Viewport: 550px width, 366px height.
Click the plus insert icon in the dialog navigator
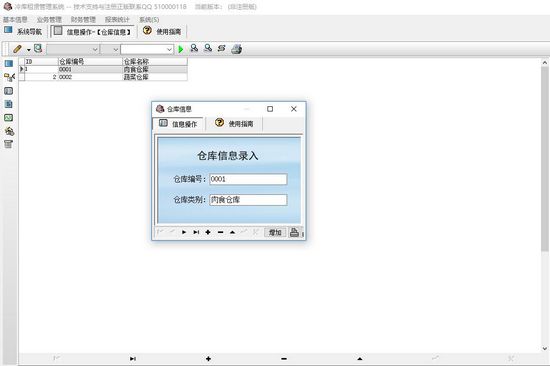click(208, 232)
